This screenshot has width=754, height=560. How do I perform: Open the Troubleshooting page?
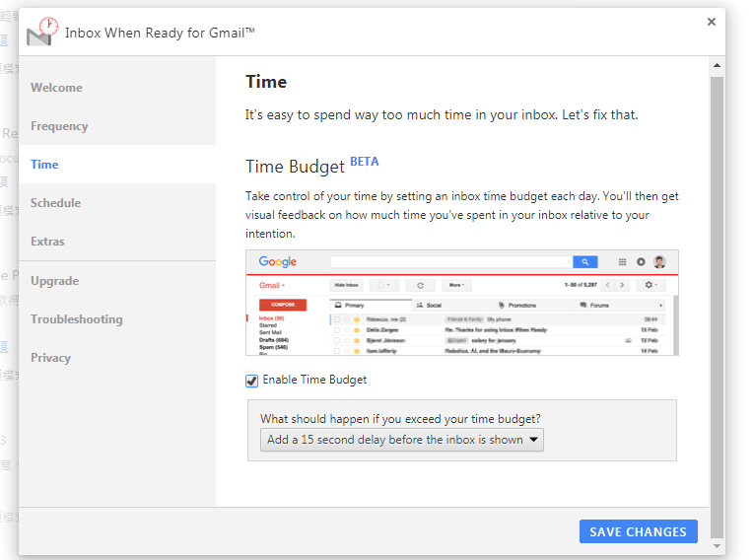pos(76,319)
